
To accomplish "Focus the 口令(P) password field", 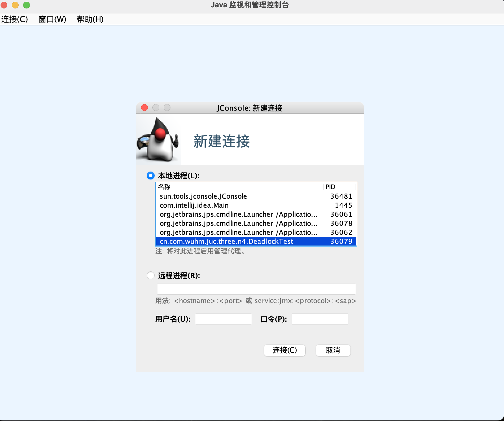I will click(x=320, y=319).
